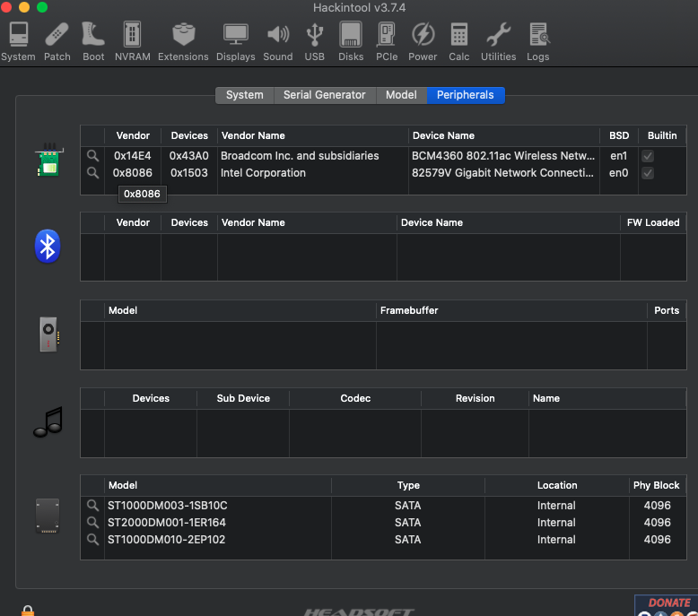Open the Power toolbar section
The image size is (698, 616).
(423, 42)
